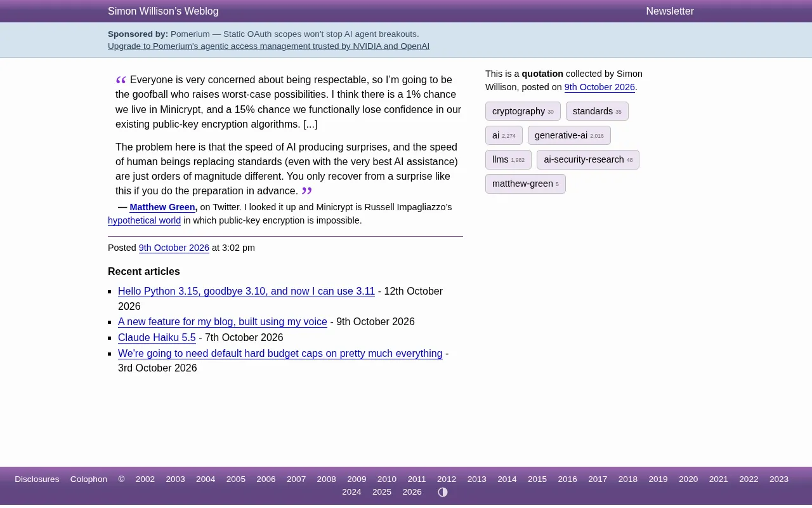This screenshot has width=812, height=508.
Task: Browse the 2002 archive
Action: coord(145,479)
